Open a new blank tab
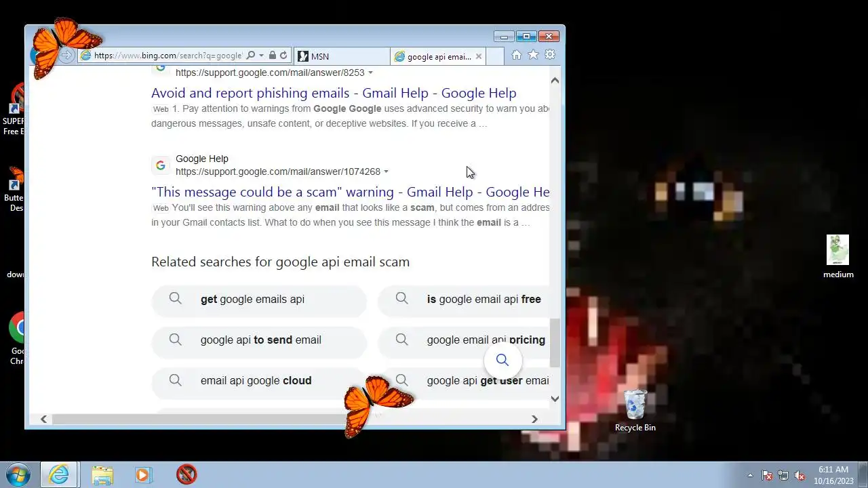This screenshot has width=868, height=488. coord(495,56)
